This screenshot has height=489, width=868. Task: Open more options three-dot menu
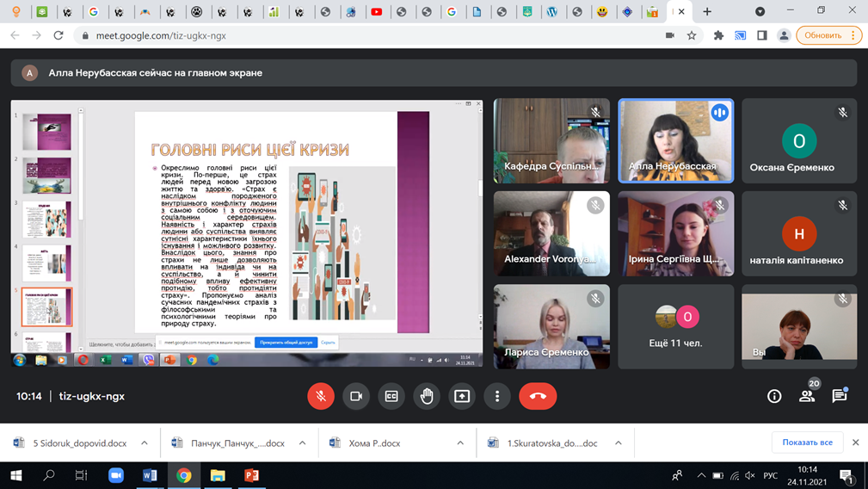point(497,396)
